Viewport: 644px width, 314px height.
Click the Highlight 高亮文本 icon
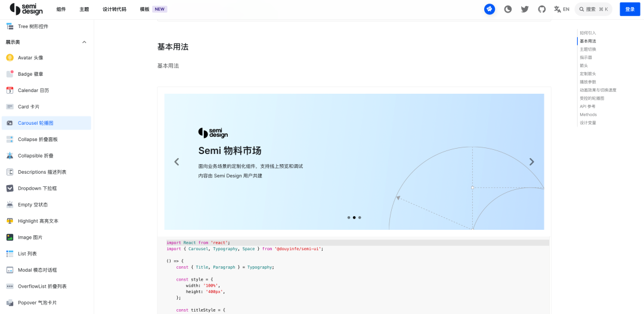point(10,221)
